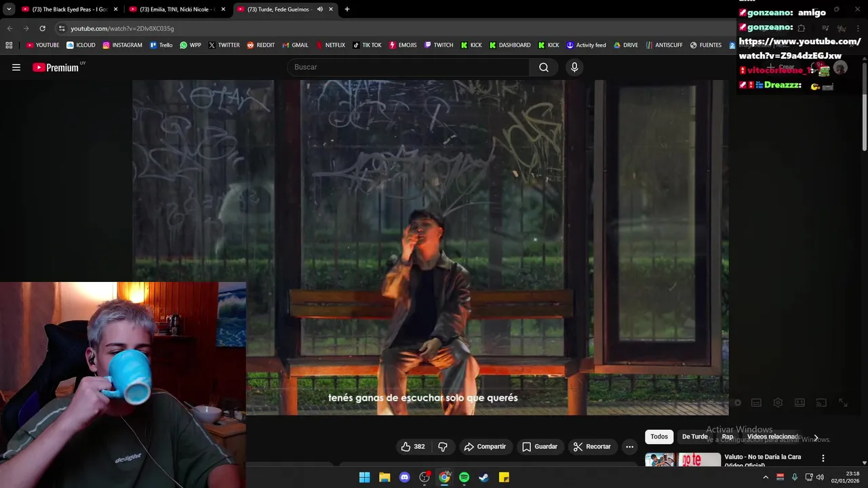Open File Explorer from the taskbar

pos(384,477)
